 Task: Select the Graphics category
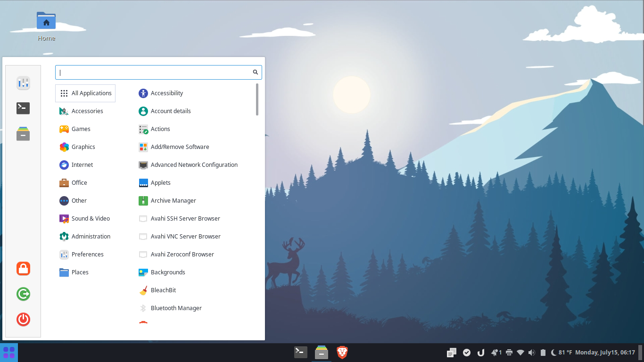pos(85,147)
